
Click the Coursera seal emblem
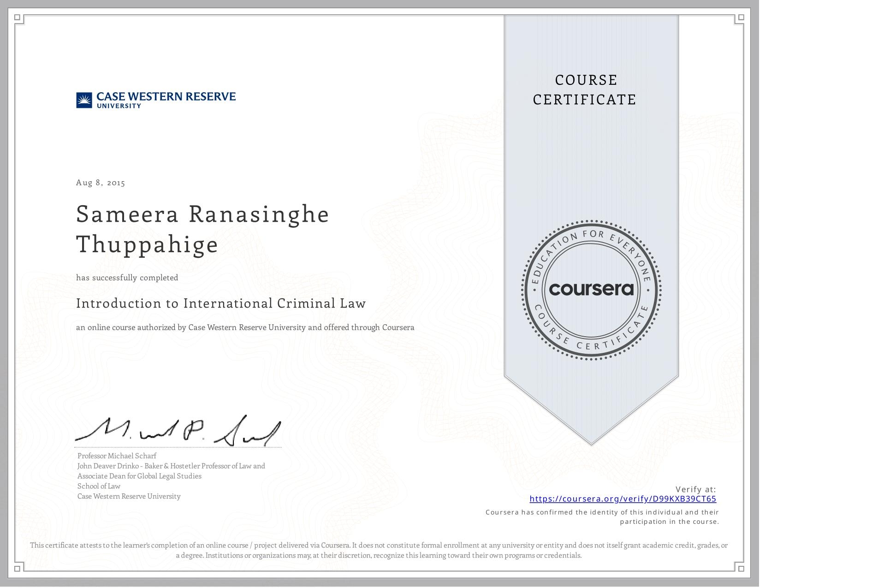[592, 290]
